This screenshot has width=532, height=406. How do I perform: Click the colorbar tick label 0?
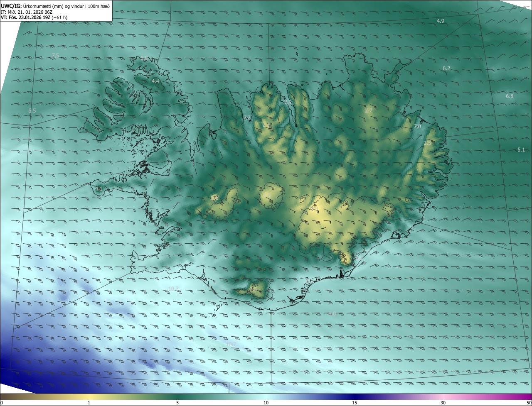2,403
